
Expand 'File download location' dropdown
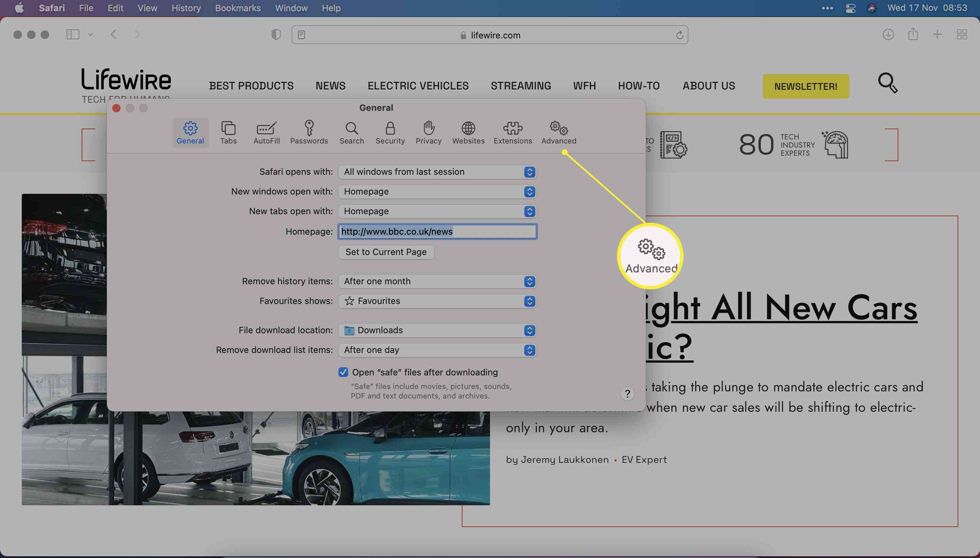437,331
